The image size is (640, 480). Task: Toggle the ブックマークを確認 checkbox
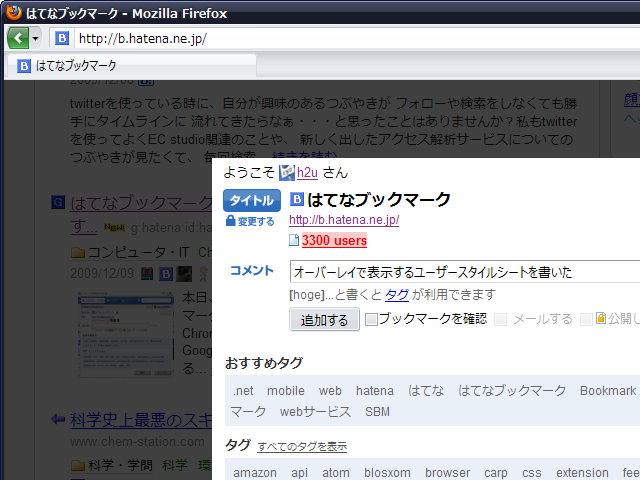point(371,319)
